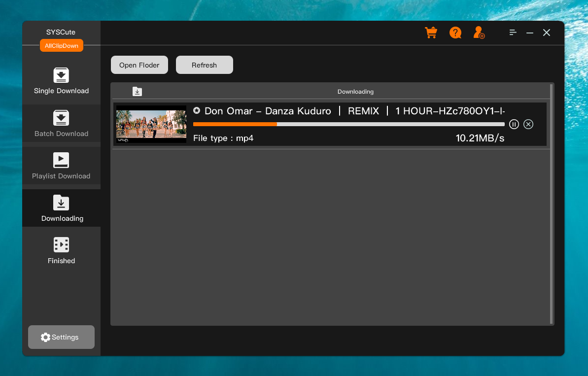This screenshot has width=588, height=376.
Task: Open the hamburger menu in title bar
Action: (x=513, y=33)
